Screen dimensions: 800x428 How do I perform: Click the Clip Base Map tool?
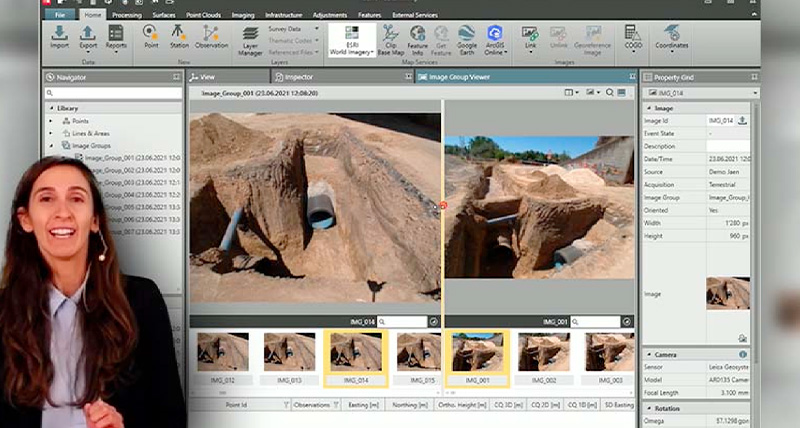pos(391,40)
